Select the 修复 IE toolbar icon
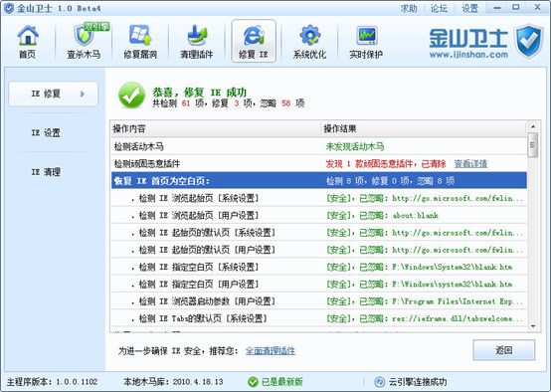Image resolution: width=551 pixels, height=392 pixels. coord(254,41)
